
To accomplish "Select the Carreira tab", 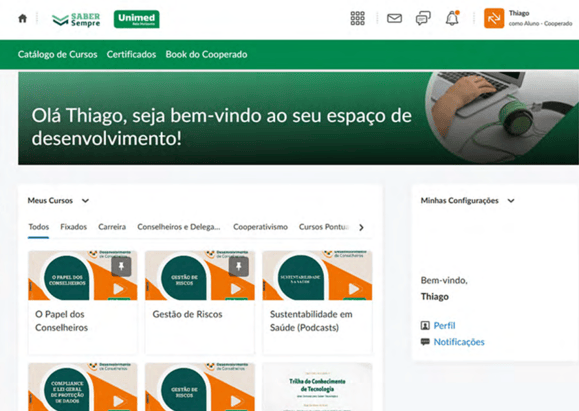I will point(112,227).
